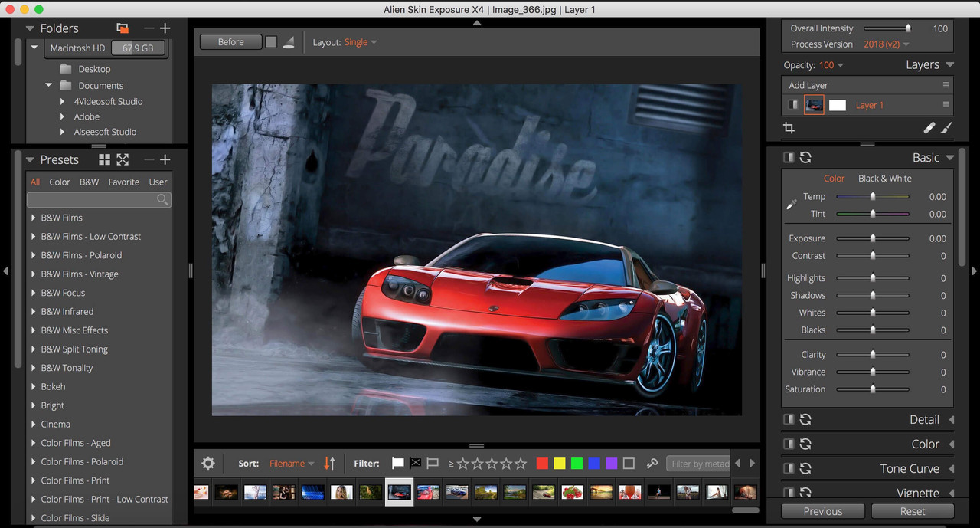Toggle the Basic panel on/off switch

click(789, 157)
